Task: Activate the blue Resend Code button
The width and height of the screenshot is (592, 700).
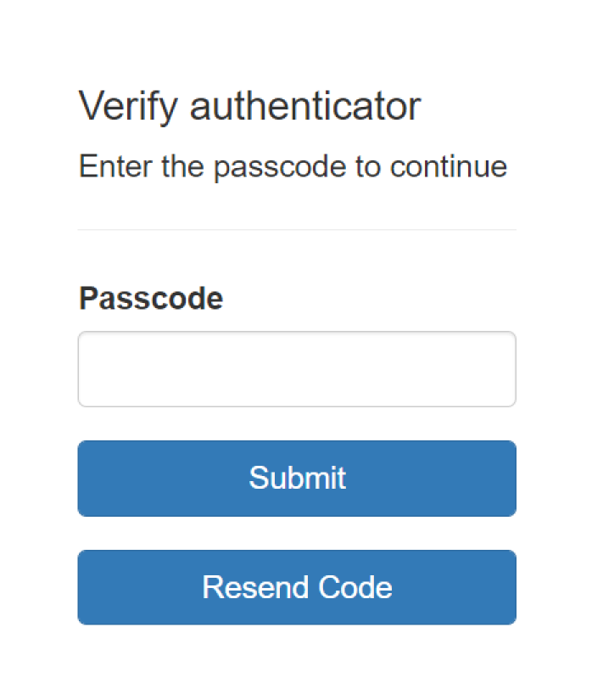Action: pos(296,586)
